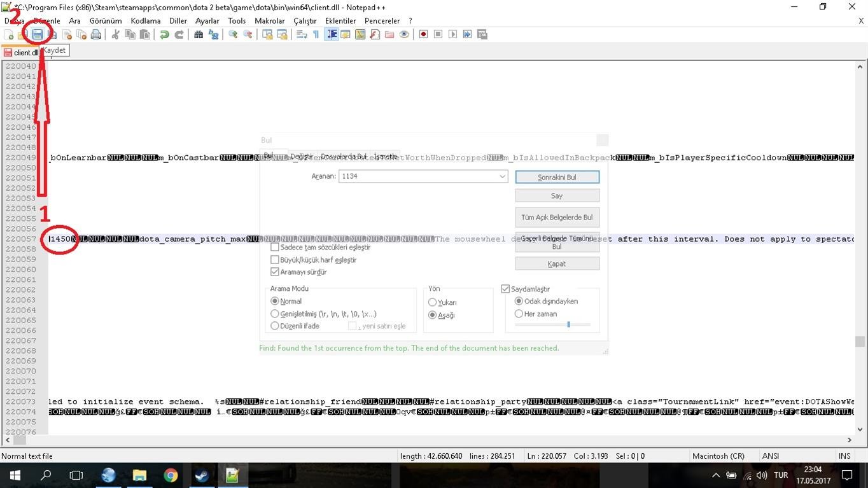Select 'Odak dışındayken' transparency radio

(519, 301)
